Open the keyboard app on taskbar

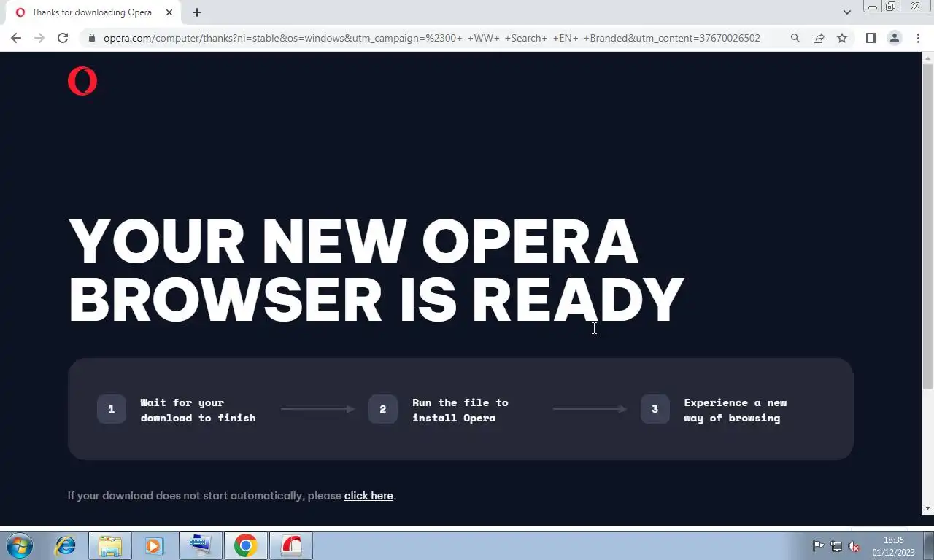tap(199, 545)
